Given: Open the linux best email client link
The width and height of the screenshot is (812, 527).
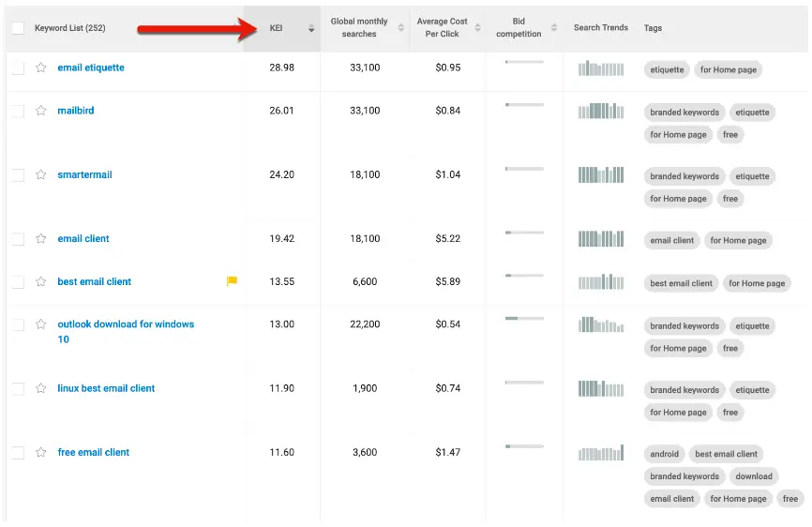Looking at the screenshot, I should (106, 388).
